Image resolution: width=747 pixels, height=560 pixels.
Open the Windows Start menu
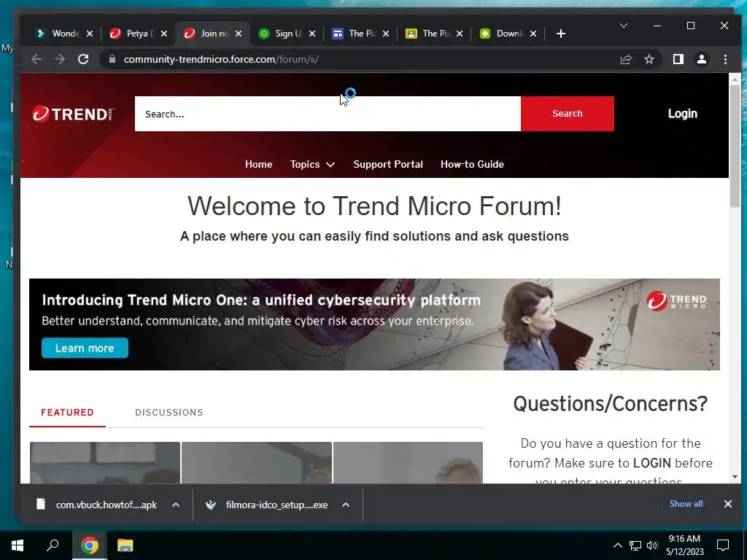pos(18,545)
